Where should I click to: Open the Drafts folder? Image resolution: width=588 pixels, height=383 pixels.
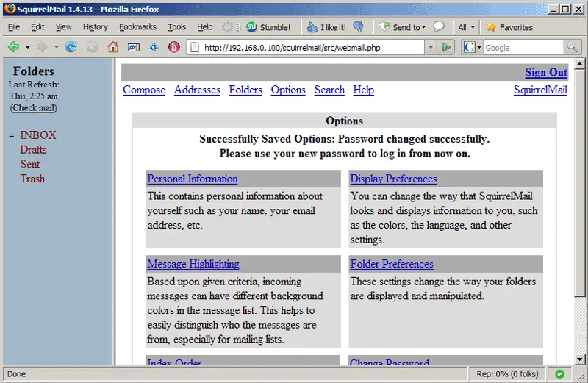pos(33,150)
